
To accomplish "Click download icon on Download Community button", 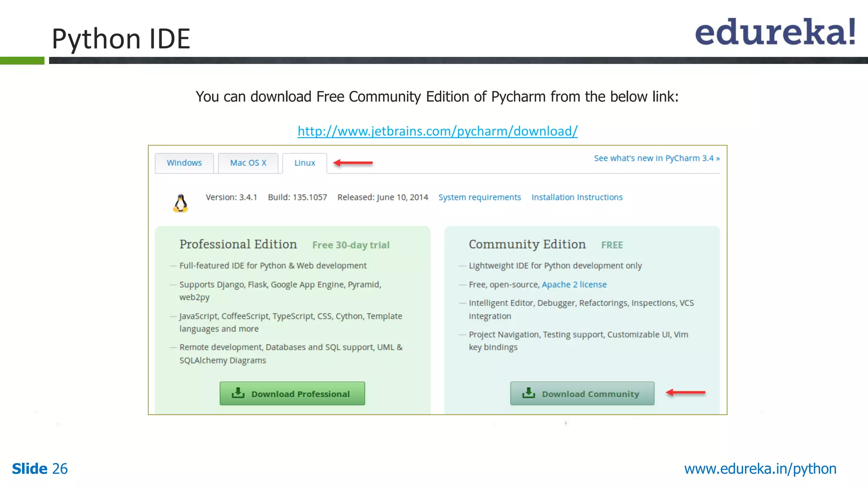I will pyautogui.click(x=529, y=393).
